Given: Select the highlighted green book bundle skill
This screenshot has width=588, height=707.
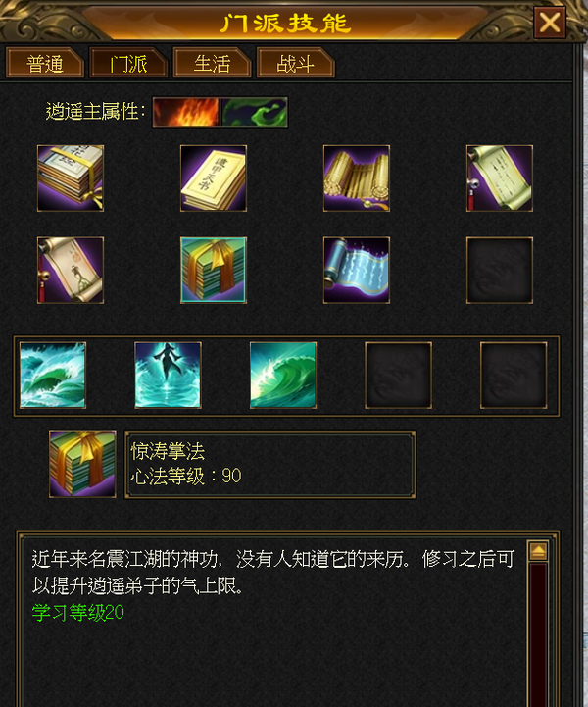Looking at the screenshot, I should [x=214, y=270].
